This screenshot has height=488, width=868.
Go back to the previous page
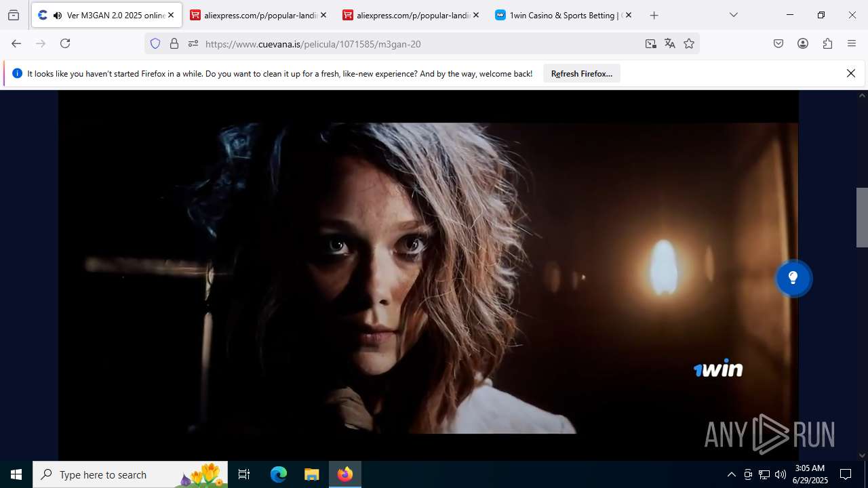(x=16, y=43)
